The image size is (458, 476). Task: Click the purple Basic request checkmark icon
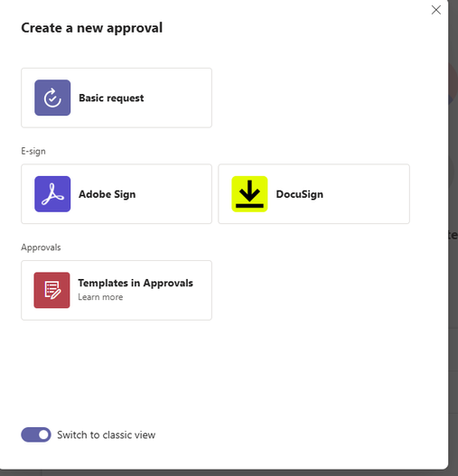coord(52,98)
